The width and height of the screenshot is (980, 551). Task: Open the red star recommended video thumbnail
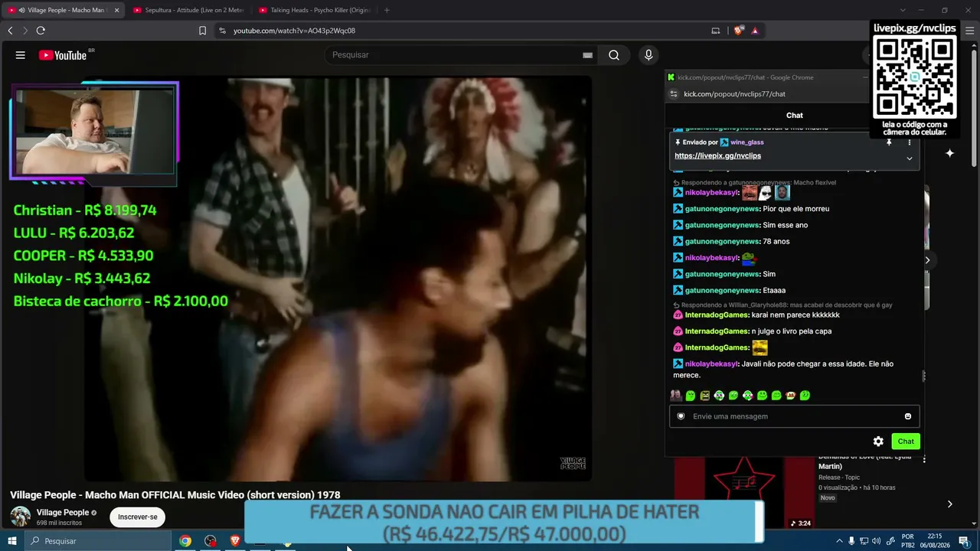coord(743,494)
